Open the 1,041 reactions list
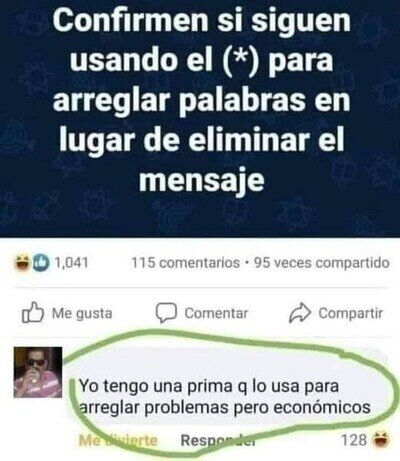The width and height of the screenshot is (400, 461). click(71, 263)
